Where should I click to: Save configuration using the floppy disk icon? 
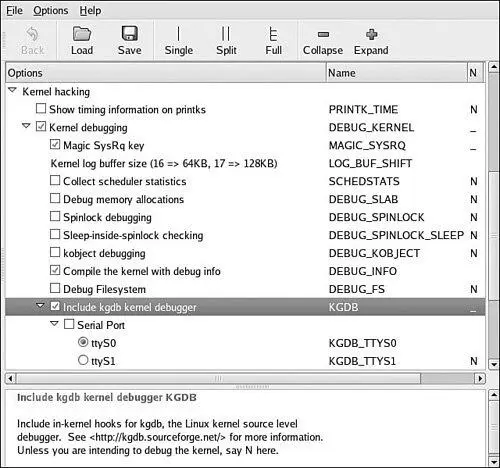[x=129, y=33]
